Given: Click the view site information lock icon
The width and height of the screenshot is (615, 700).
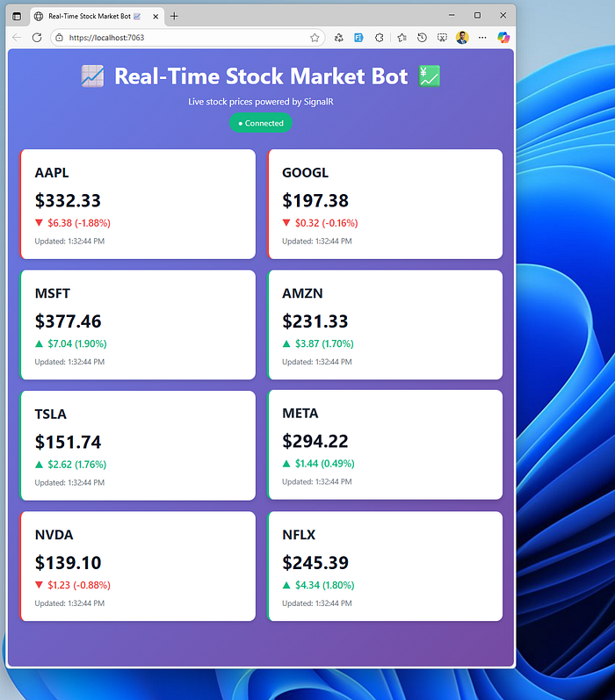Looking at the screenshot, I should tap(59, 38).
